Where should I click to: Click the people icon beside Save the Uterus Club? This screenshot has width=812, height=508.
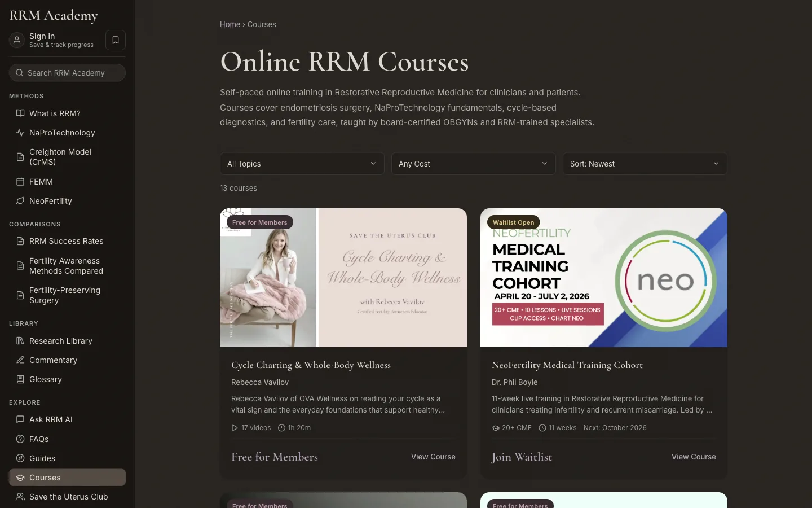(x=20, y=497)
